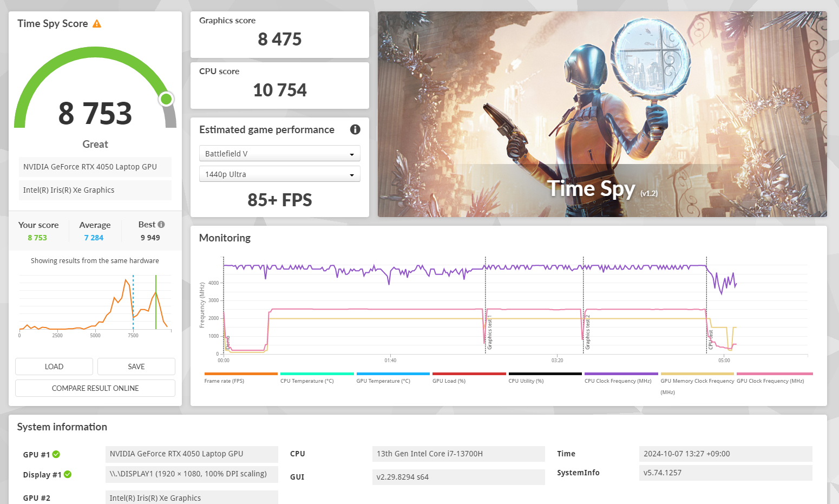Click the Best score value 9 949
Viewport: 839px width, 504px height.
tap(150, 238)
